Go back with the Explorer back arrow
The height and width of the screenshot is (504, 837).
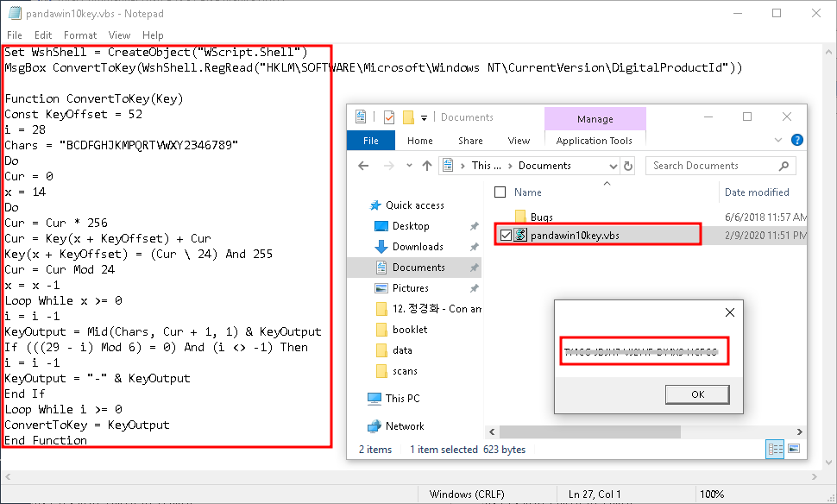363,166
